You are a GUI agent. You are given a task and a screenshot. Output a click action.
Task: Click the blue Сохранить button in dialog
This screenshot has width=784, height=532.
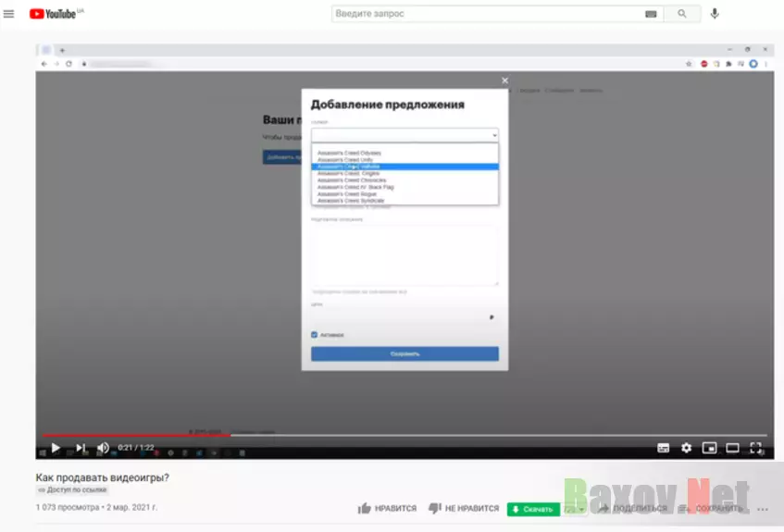pyautogui.click(x=404, y=354)
